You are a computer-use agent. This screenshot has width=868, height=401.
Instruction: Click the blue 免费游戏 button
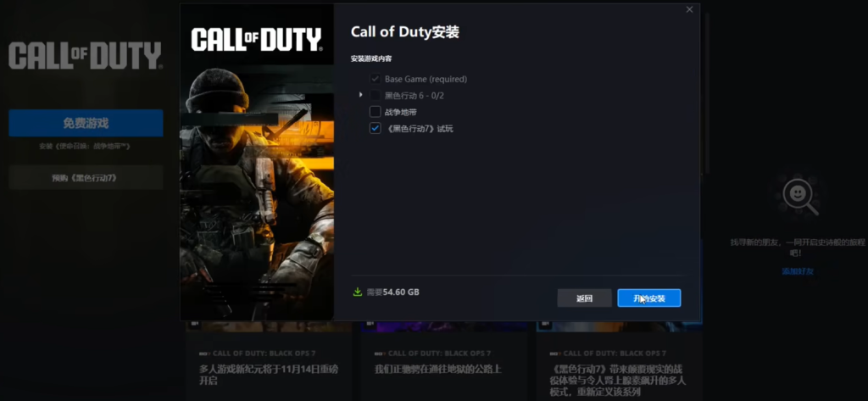[86, 123]
